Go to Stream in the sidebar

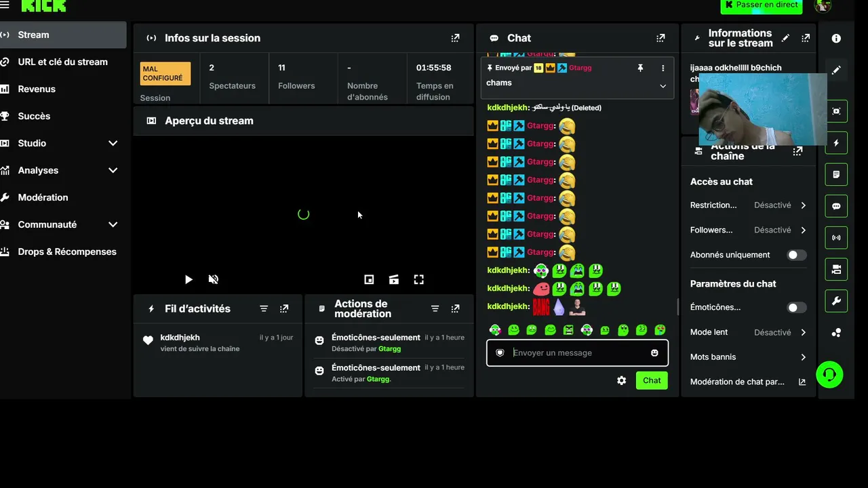[x=63, y=35]
